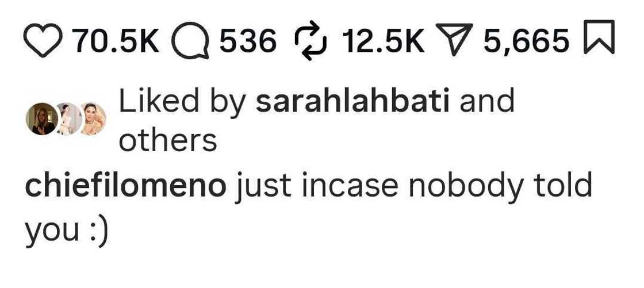Tap the 5,665 shares count
Image resolution: width=644 pixels, height=288 pixels.
point(527,41)
